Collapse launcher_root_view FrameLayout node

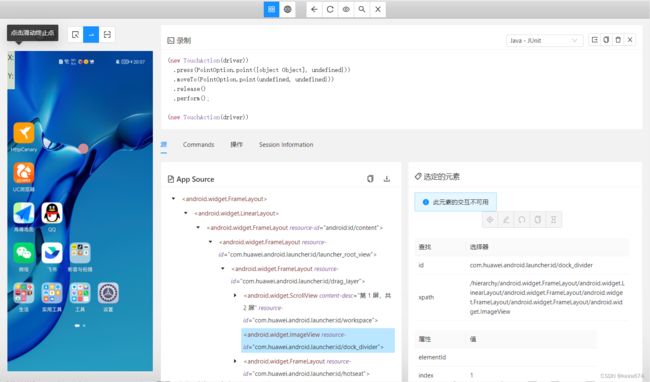211,242
